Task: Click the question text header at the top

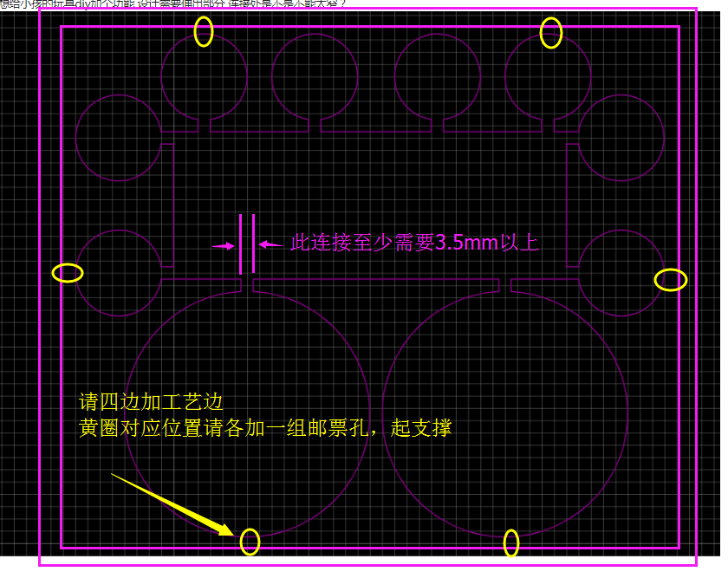Action: 173,3
